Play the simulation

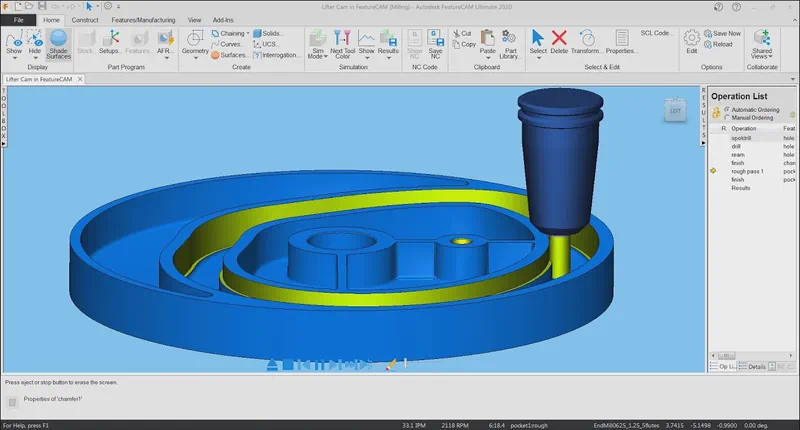click(x=334, y=365)
